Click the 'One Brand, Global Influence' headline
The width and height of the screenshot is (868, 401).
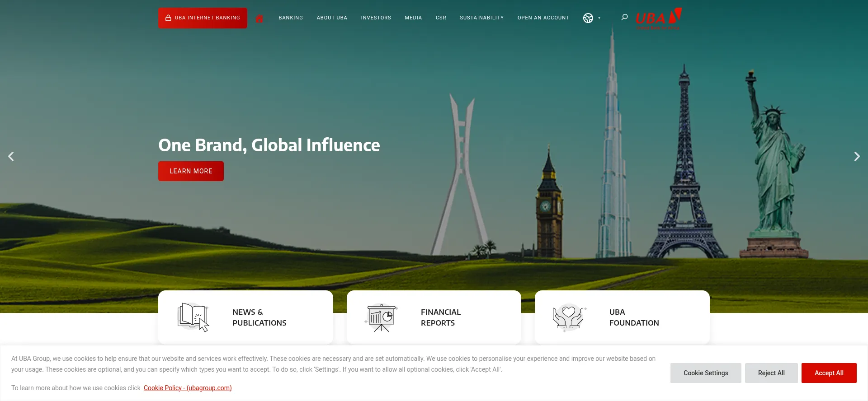[269, 145]
